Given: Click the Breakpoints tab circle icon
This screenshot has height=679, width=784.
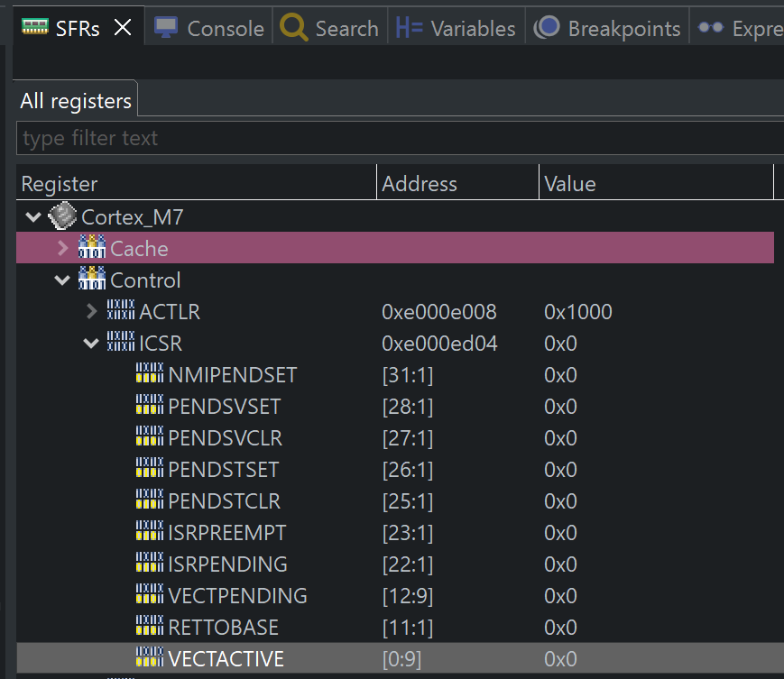Looking at the screenshot, I should [x=547, y=27].
